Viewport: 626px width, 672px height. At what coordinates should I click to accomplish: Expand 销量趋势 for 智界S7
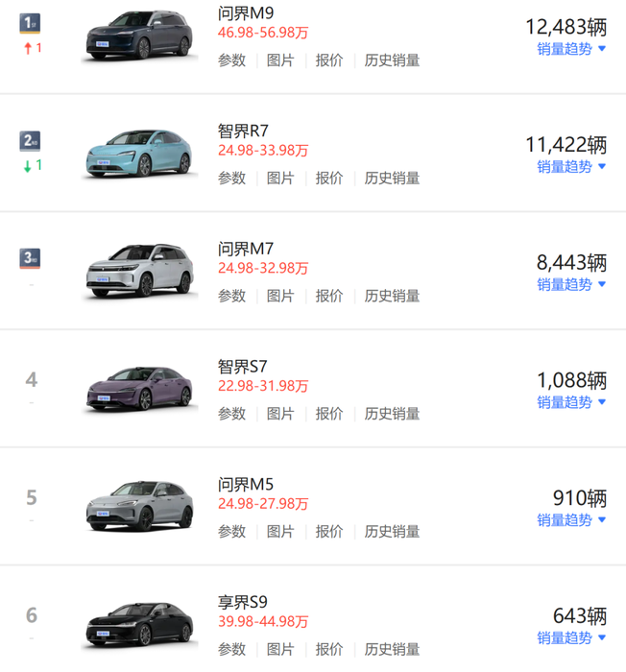[x=571, y=402]
